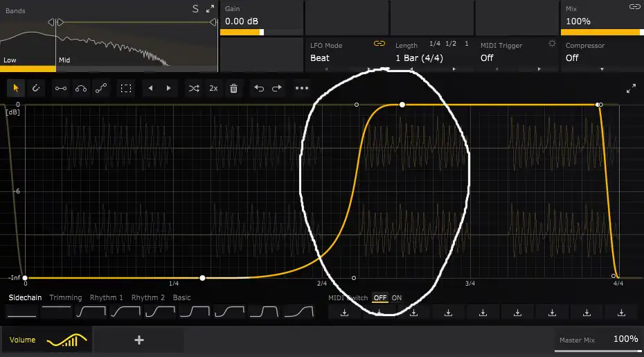Screen dimensions: 644x357
Task: Select the Volume shaper tab
Action: (x=46, y=340)
